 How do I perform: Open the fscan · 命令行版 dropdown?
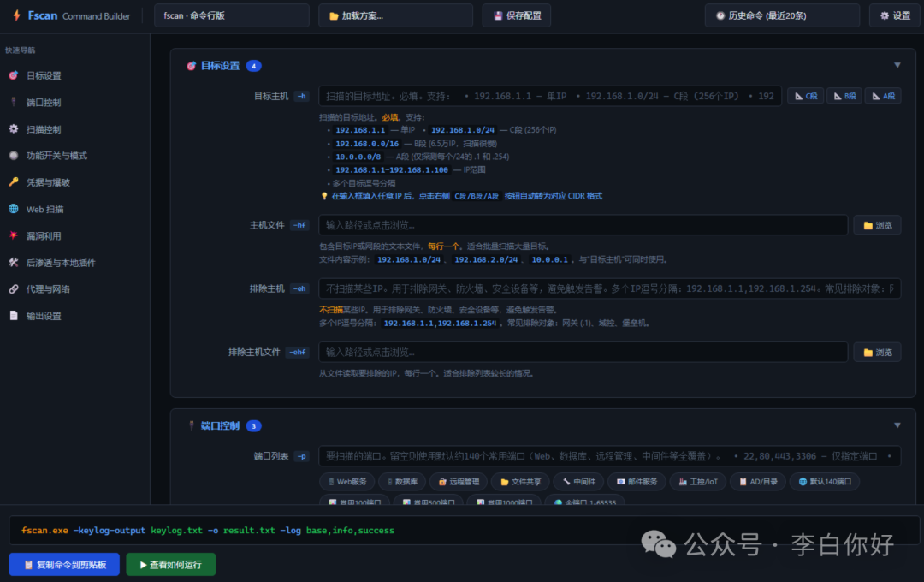coord(232,15)
